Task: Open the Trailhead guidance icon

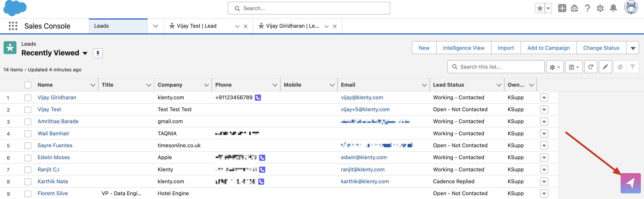Action: 574,8
